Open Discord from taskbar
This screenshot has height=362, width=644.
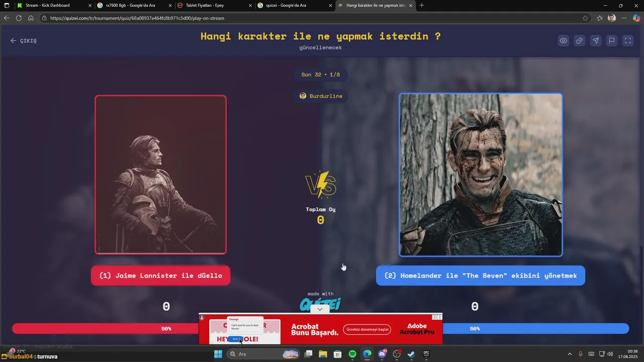(382, 354)
